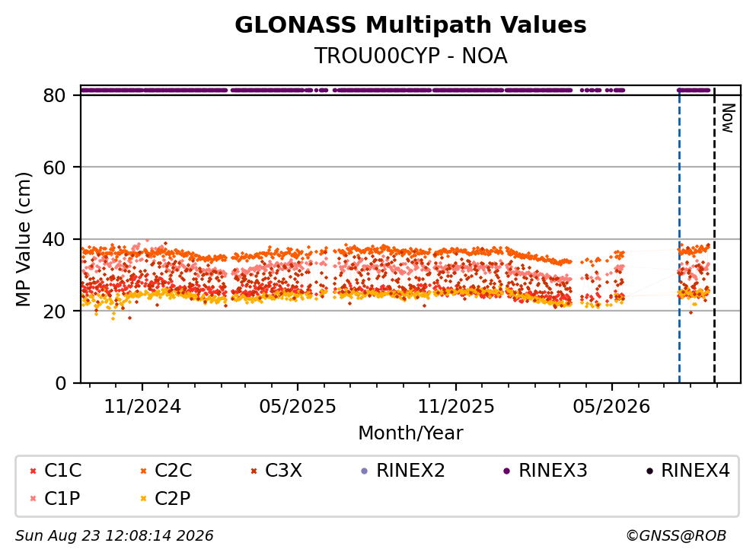
Task: Click the RINEX4 black legend dot
Action: (x=649, y=471)
